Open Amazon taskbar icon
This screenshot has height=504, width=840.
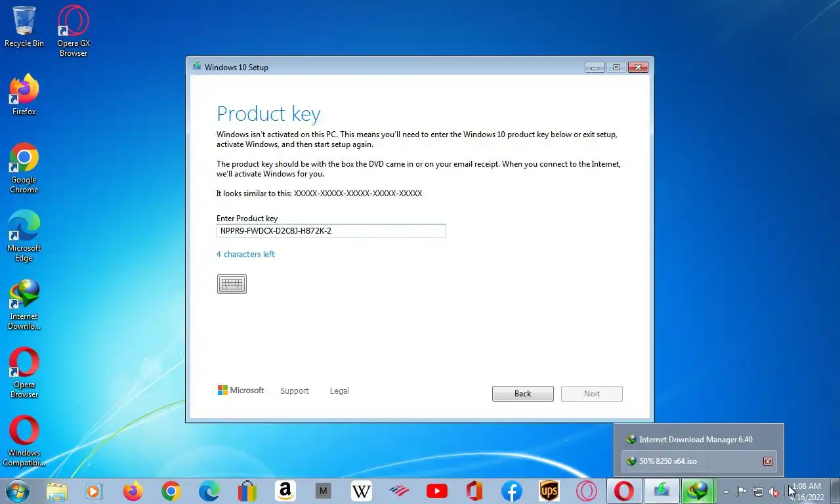click(285, 491)
